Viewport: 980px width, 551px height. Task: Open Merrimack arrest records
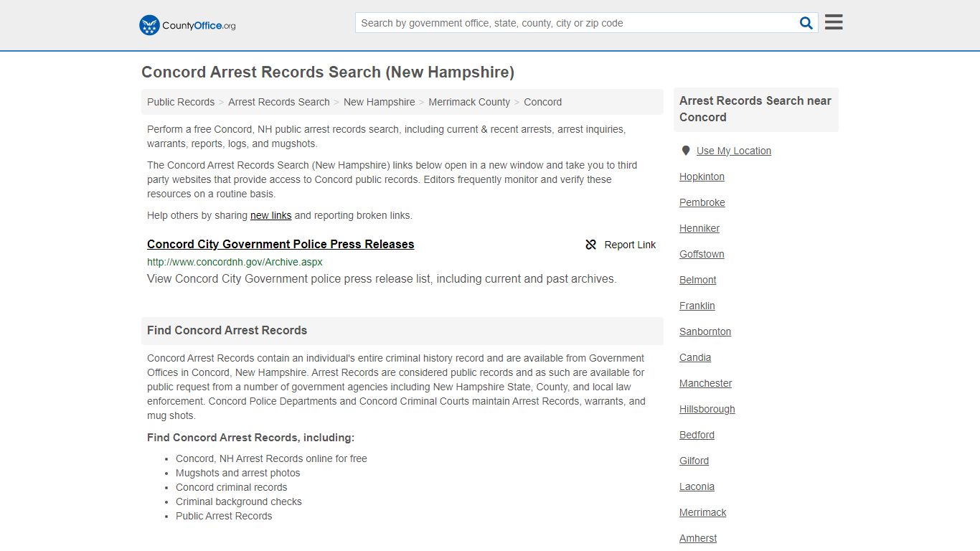pyautogui.click(x=703, y=512)
